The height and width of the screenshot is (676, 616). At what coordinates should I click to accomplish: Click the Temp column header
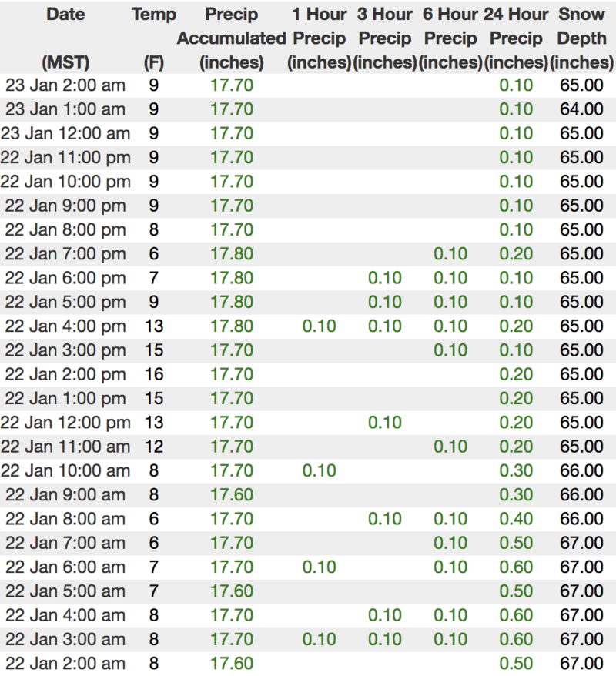tap(154, 15)
